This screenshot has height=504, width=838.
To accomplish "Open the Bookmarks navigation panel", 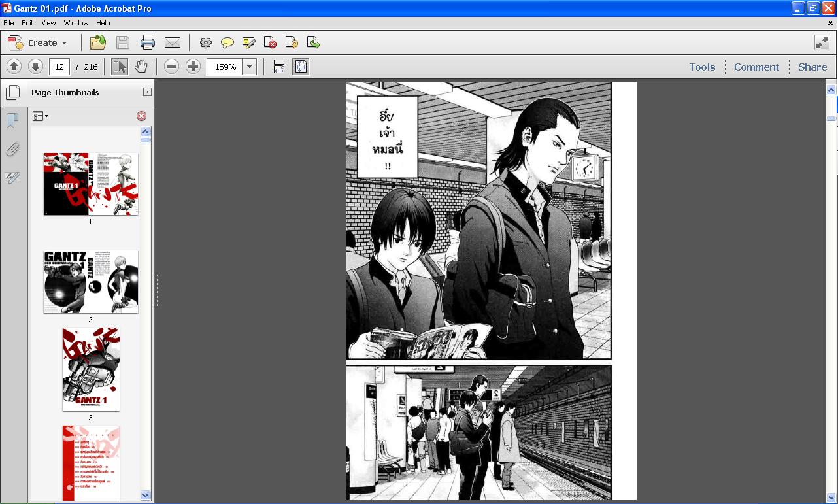I will click(x=12, y=120).
